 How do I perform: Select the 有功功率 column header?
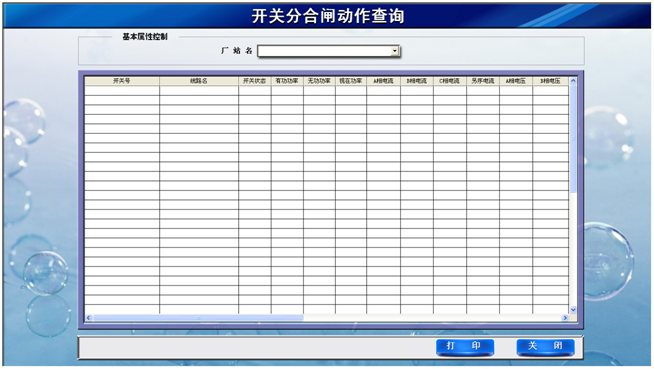(x=287, y=81)
